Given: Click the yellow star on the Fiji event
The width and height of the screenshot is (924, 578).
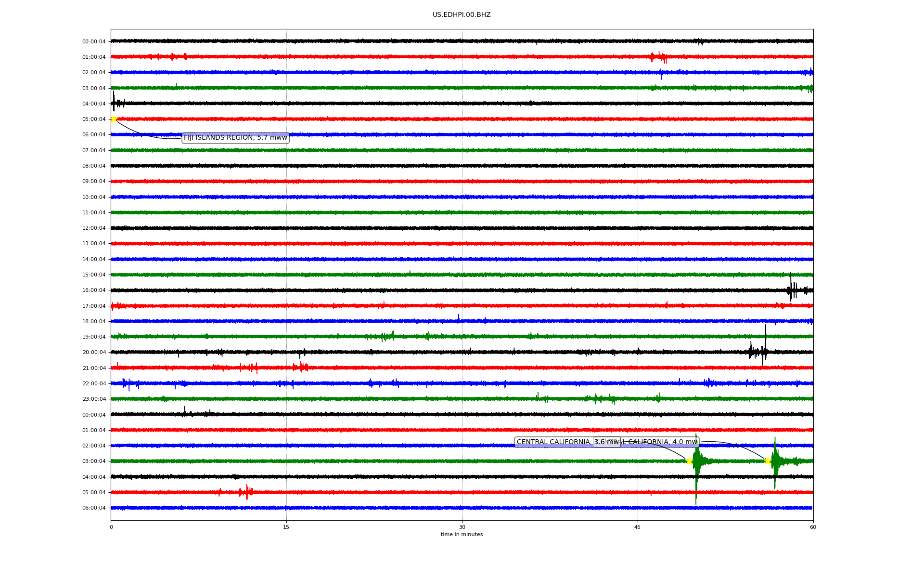Looking at the screenshot, I should click(x=114, y=119).
